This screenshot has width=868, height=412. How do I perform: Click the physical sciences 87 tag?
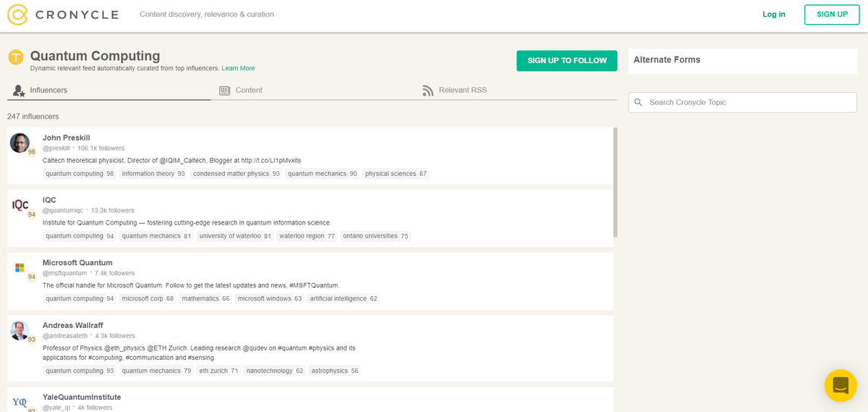tap(396, 174)
